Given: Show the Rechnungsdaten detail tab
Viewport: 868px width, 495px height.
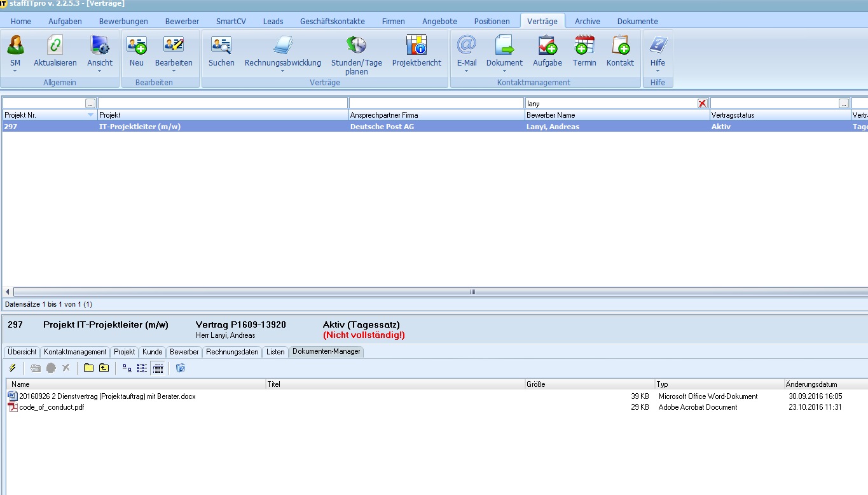Looking at the screenshot, I should 232,352.
